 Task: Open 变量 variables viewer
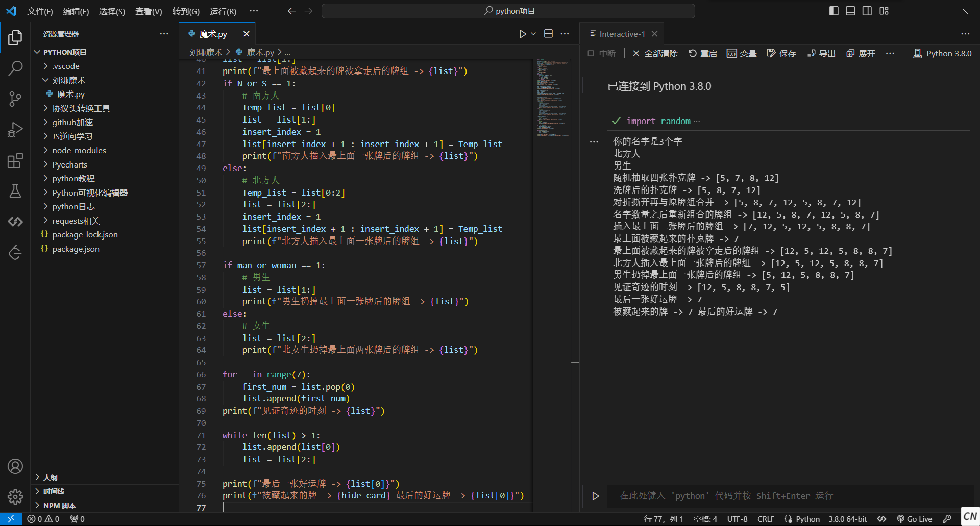(742, 53)
